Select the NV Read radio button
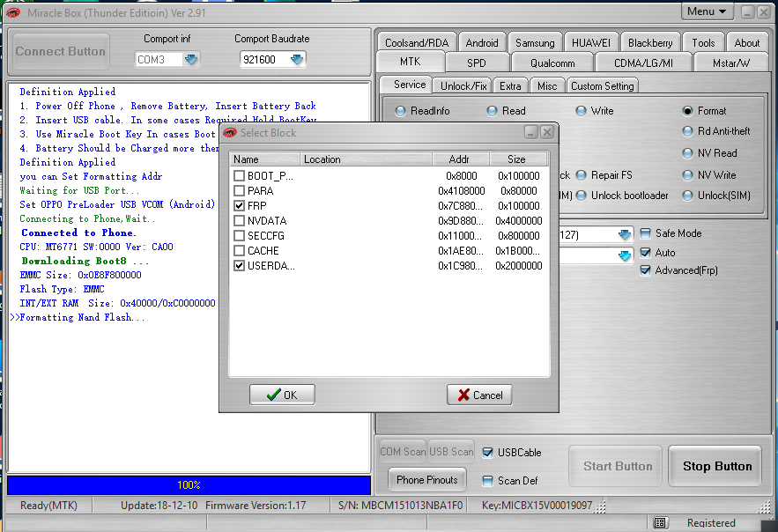The height and width of the screenshot is (532, 778). (687, 153)
